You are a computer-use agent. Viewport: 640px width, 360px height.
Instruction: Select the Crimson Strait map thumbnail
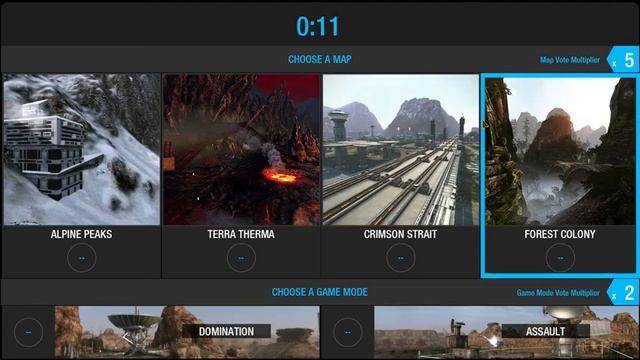click(401, 149)
